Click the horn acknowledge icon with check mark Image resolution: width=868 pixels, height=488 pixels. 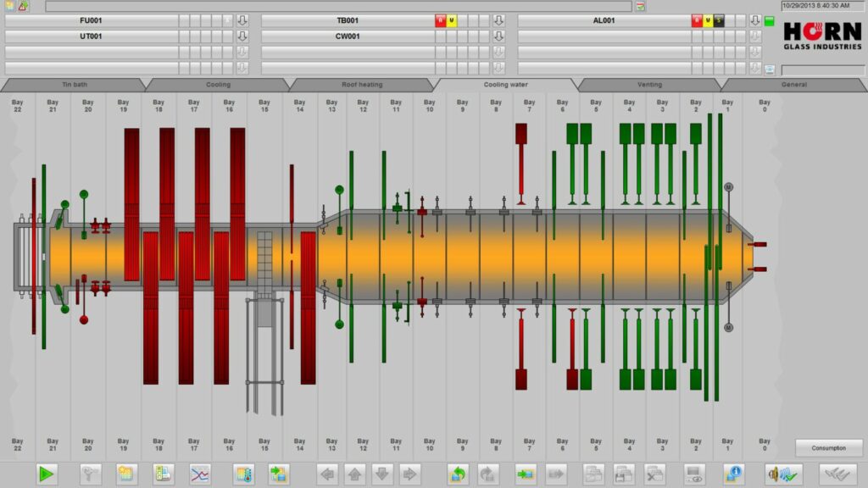click(782, 474)
